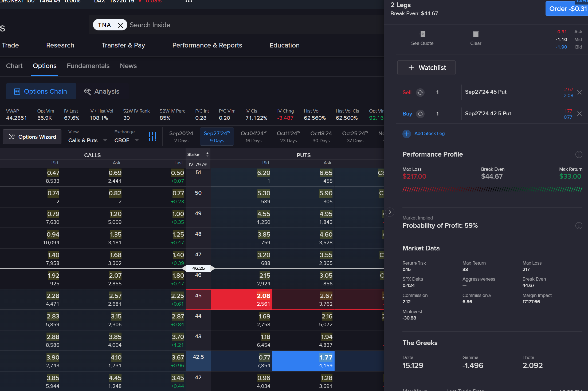Select the Oct18'24 expiration tab
Screen dimensions: 588x391
tap(321, 137)
